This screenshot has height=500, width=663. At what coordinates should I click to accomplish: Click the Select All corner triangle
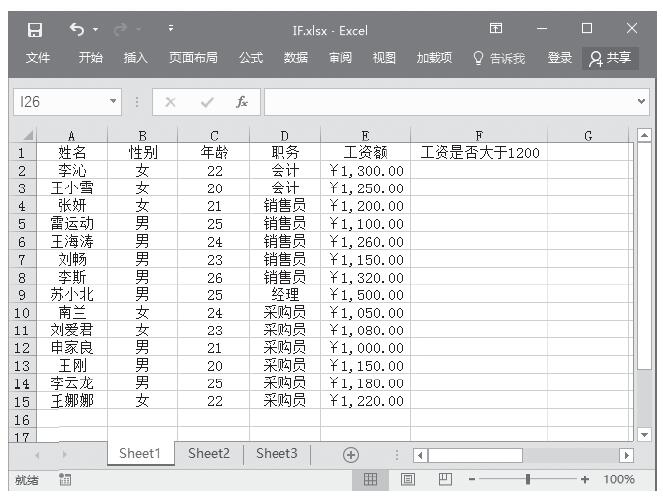pos(27,135)
